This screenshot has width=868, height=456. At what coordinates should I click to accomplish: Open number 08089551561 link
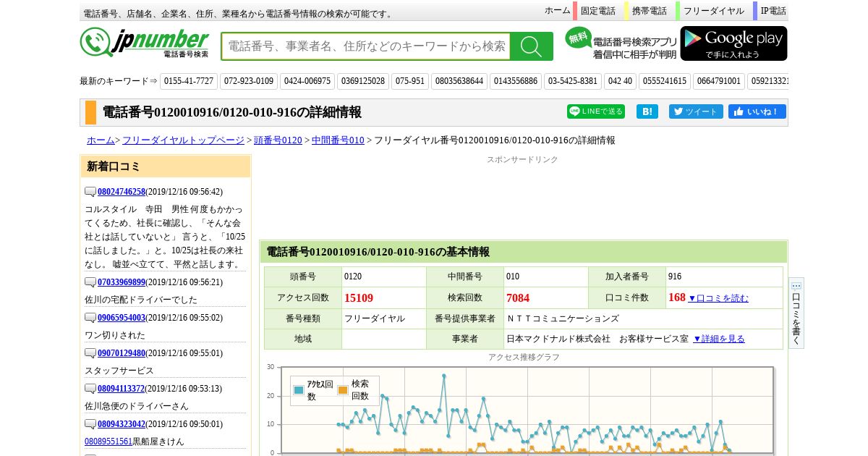coord(109,442)
